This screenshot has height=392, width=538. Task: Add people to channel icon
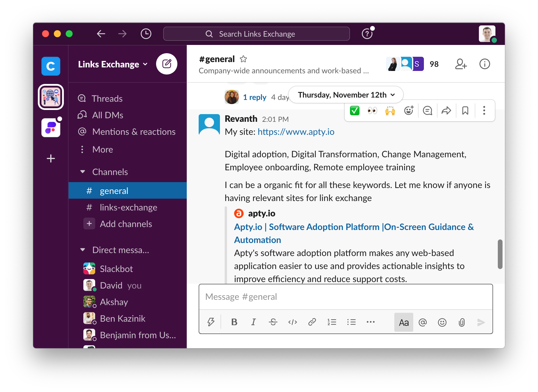coord(461,64)
